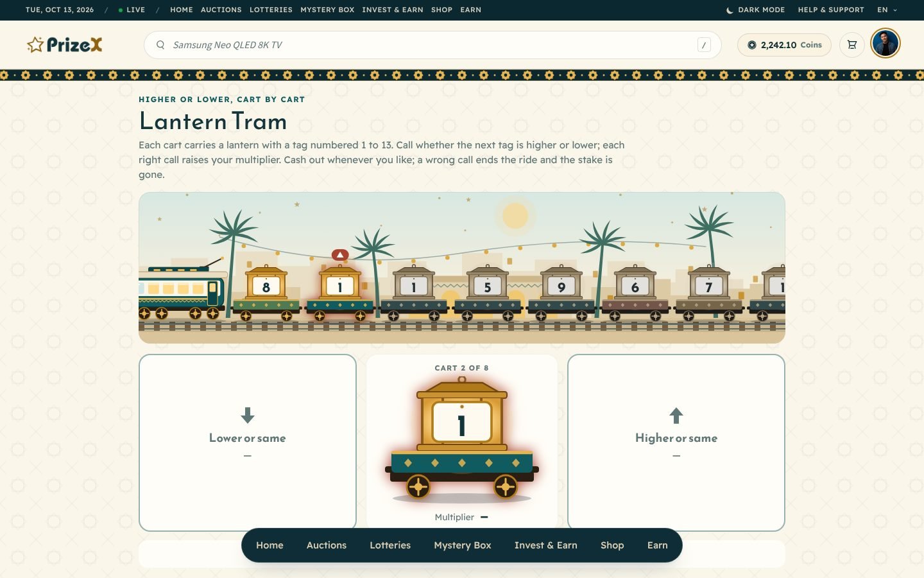
Task: Choose Higher or same
Action: [x=676, y=442]
